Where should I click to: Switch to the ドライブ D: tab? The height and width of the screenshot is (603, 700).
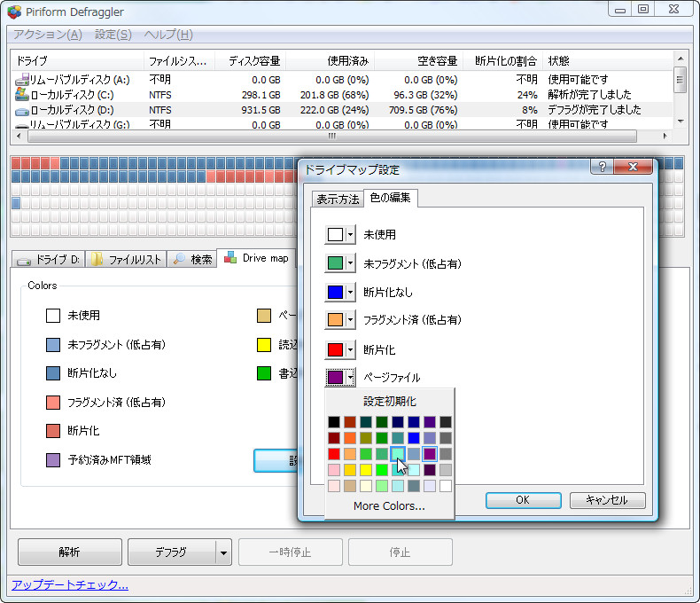point(48,260)
